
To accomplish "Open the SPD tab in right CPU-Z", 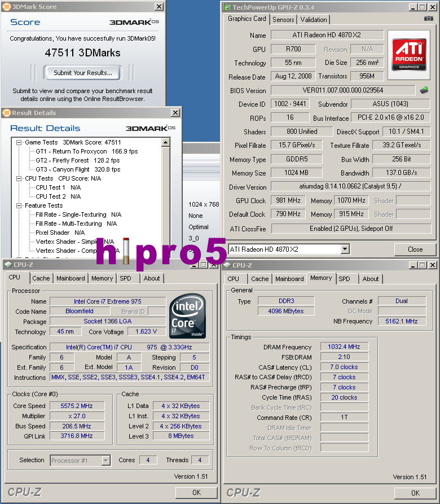I will pos(344,279).
